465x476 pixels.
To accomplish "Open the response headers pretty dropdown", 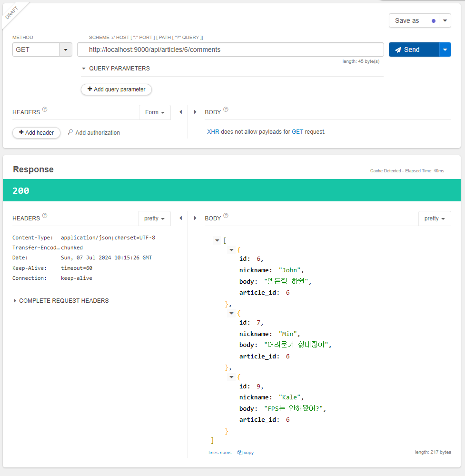I will [154, 218].
